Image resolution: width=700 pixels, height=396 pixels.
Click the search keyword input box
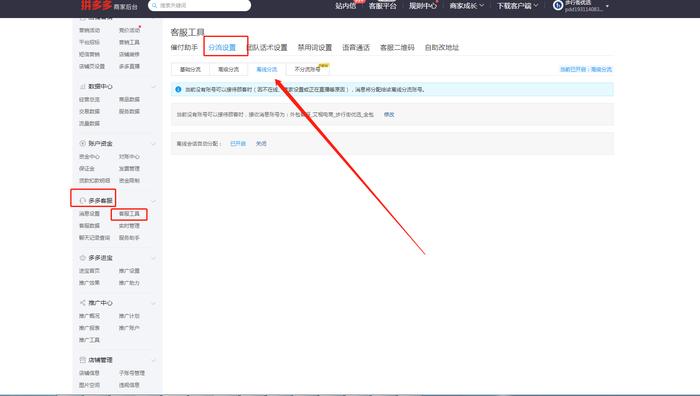200,5
